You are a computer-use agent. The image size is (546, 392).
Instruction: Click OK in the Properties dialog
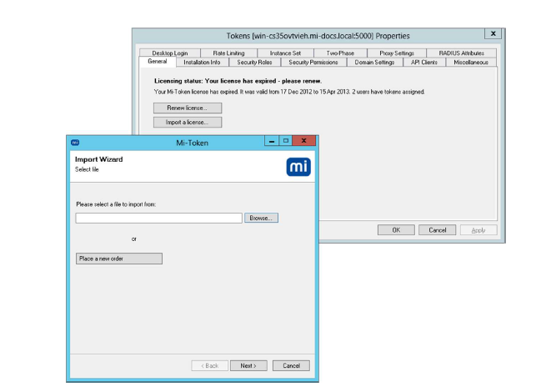pyautogui.click(x=396, y=230)
